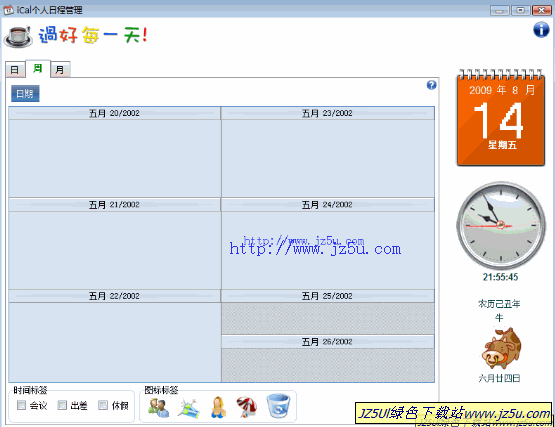555x427 pixels.
Task: Select the 五月 23/2002 day header
Action: [x=328, y=113]
